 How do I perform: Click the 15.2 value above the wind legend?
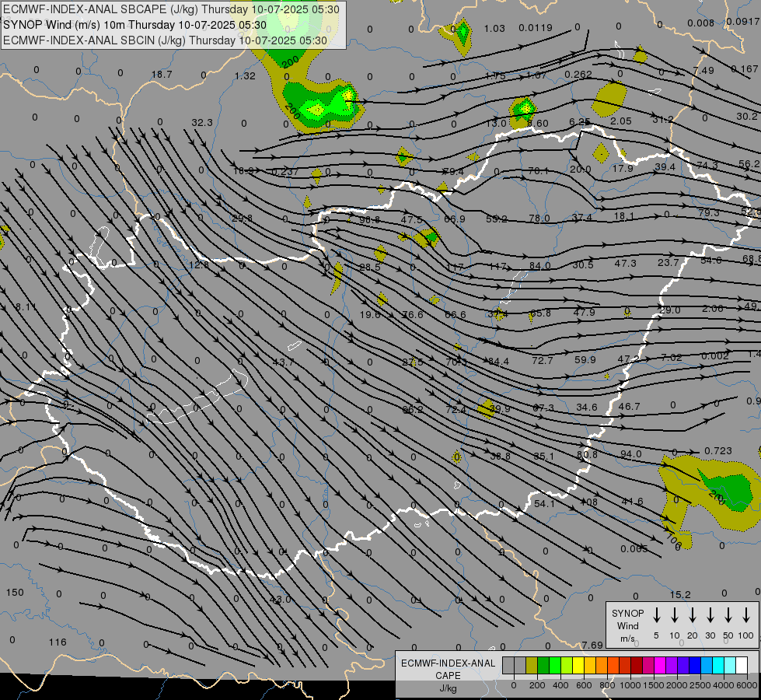(x=680, y=594)
